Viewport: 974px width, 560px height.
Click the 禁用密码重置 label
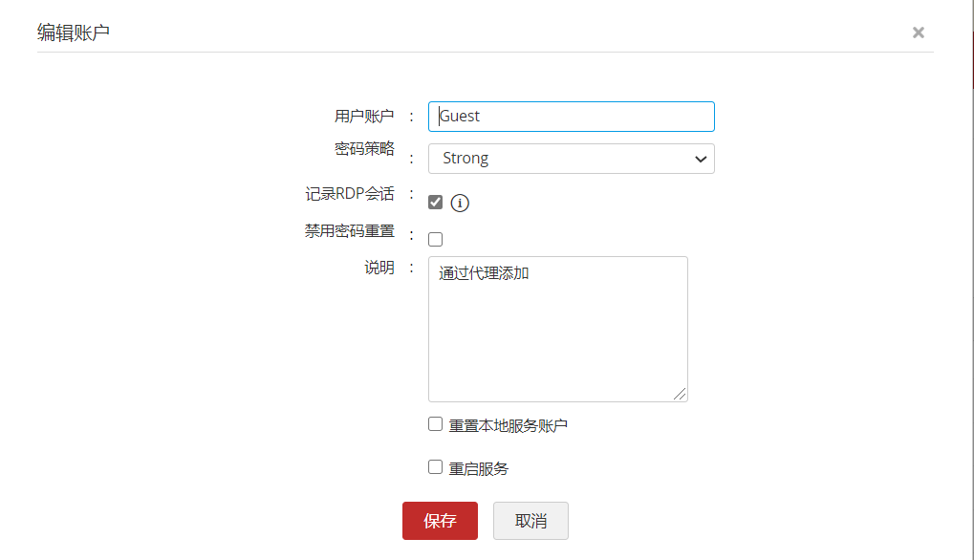349,231
